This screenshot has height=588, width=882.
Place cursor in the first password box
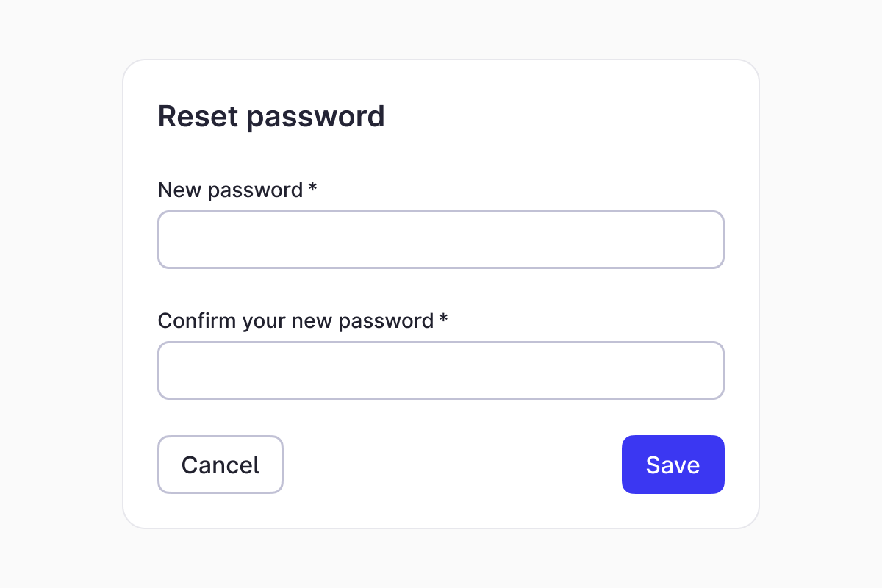[441, 240]
